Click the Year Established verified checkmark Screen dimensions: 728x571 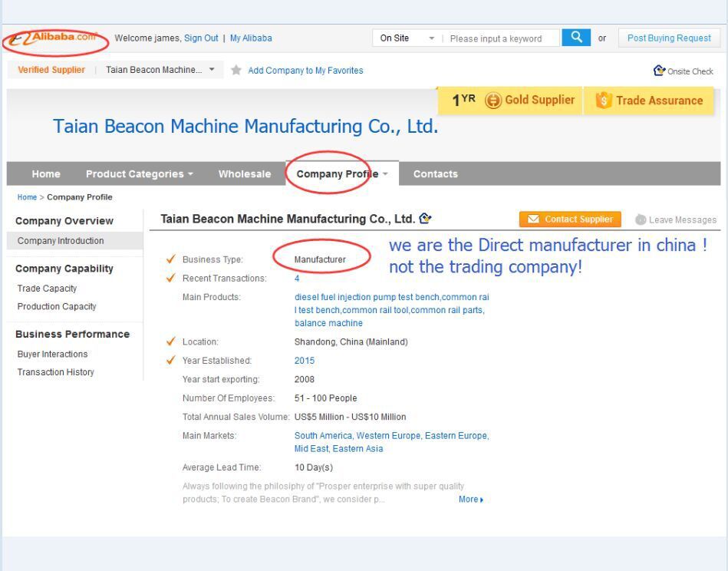click(x=171, y=360)
